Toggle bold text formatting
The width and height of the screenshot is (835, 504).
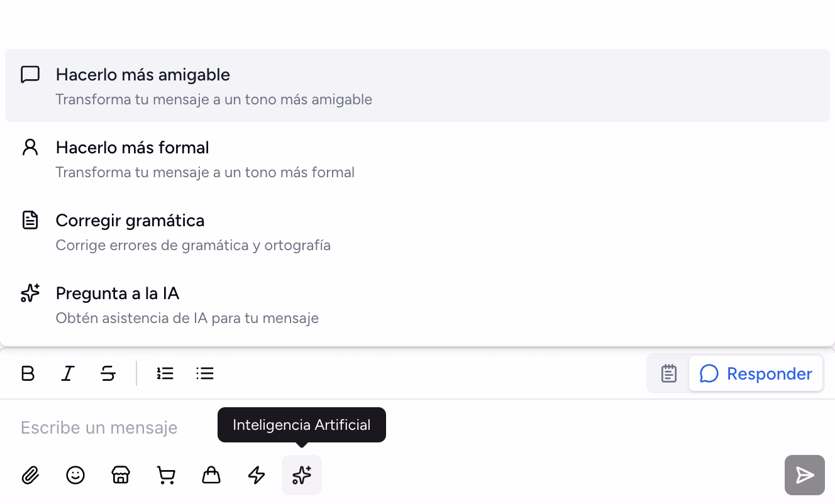point(28,373)
